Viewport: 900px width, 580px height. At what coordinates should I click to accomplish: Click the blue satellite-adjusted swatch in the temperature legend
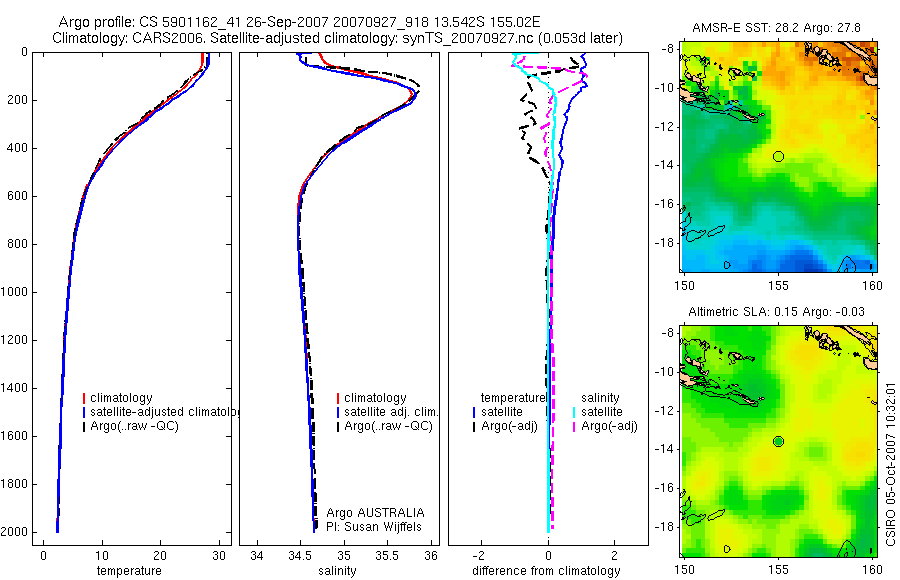[84, 412]
